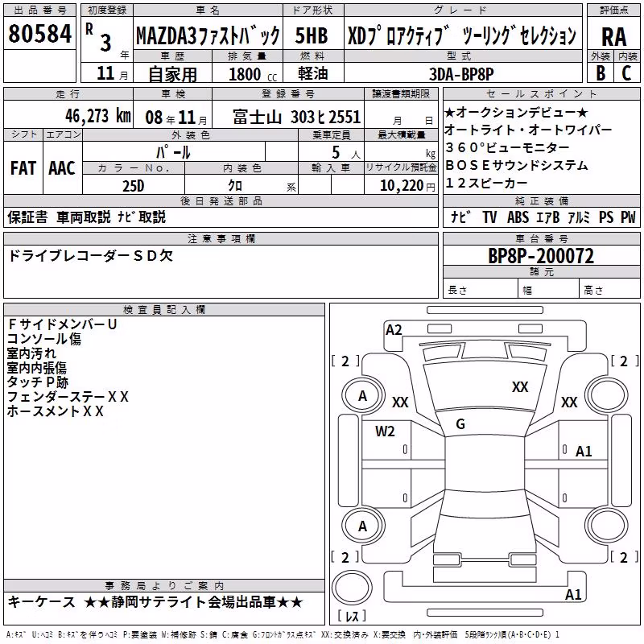
Task: Select the model code 3DA-BP8P
Action: [461, 74]
